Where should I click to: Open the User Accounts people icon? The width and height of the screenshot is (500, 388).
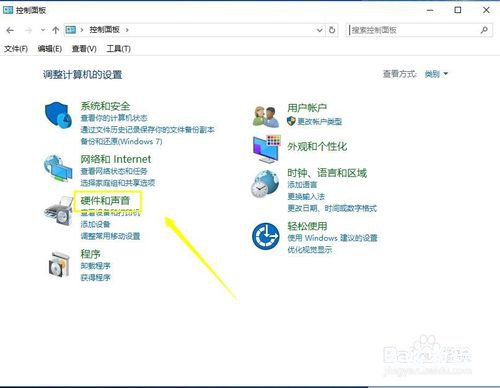point(266,117)
